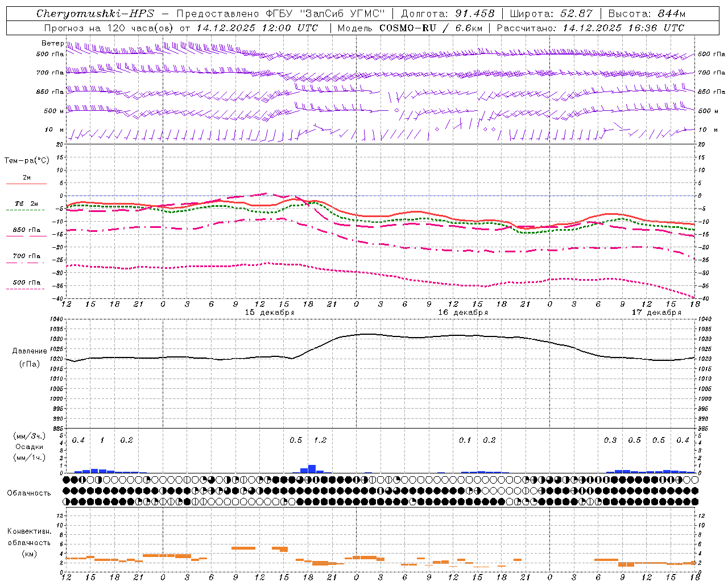Viewport: 728px width, 582px height.
Task: Click the Cheryomushki-HPS station title
Action: click(x=96, y=14)
